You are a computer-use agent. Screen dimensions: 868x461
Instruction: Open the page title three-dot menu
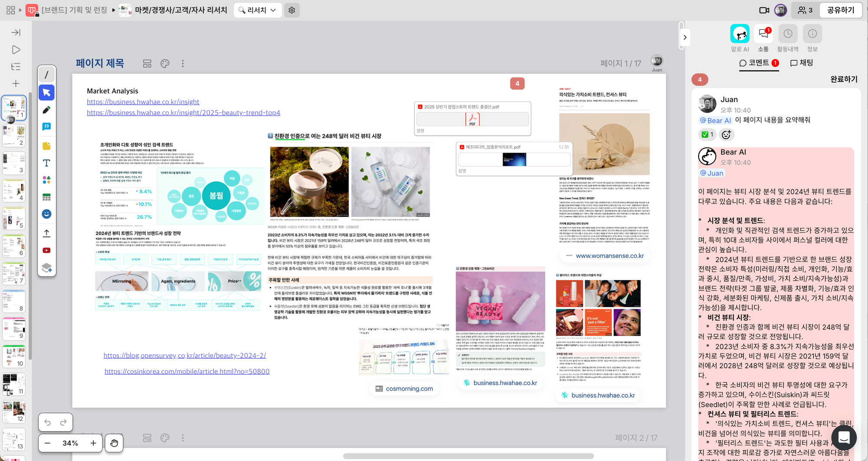pos(183,64)
